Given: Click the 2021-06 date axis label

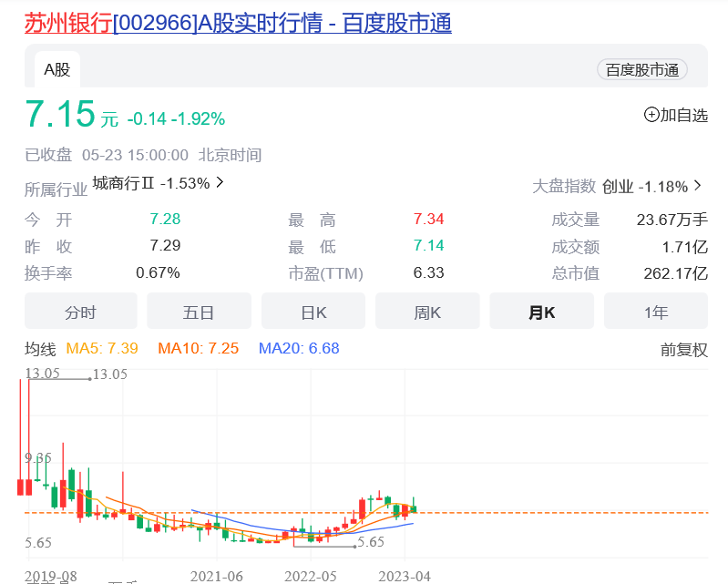Looking at the screenshot, I should 216,576.
